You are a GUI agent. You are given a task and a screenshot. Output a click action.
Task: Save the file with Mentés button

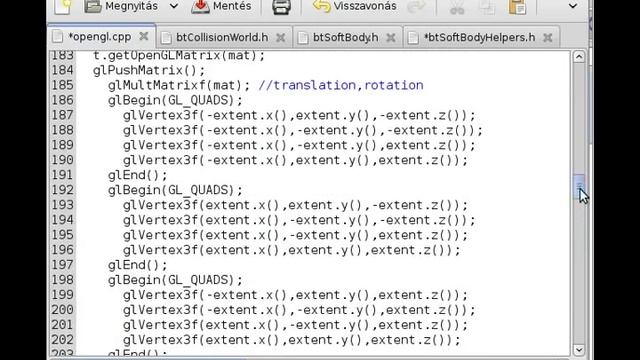pyautogui.click(x=222, y=7)
